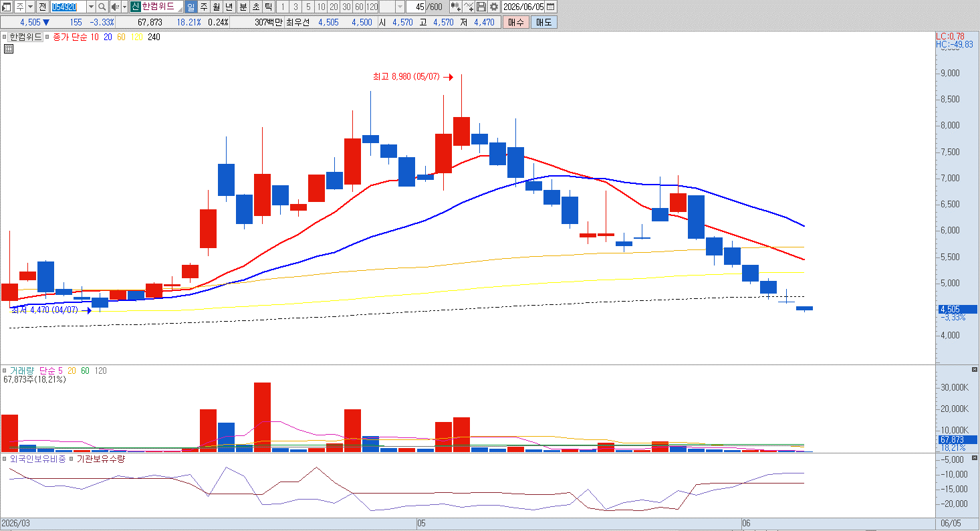
Task: Select the 5 interval preset button
Action: pos(308,7)
